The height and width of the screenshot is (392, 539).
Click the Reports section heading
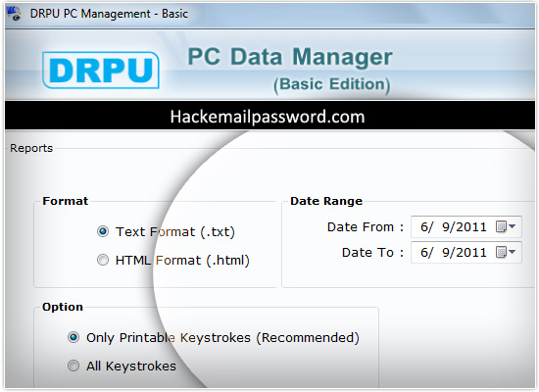(31, 148)
